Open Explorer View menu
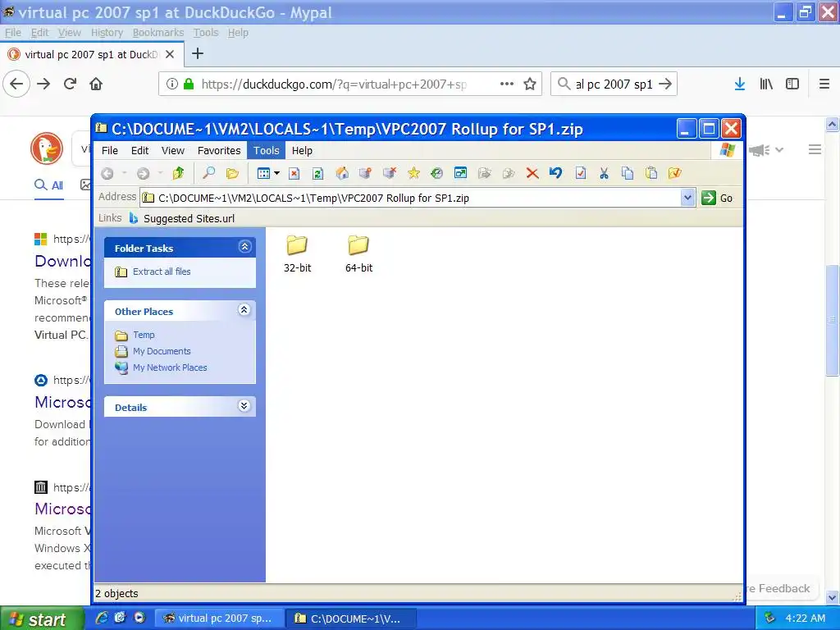This screenshot has width=840, height=630. 172,151
